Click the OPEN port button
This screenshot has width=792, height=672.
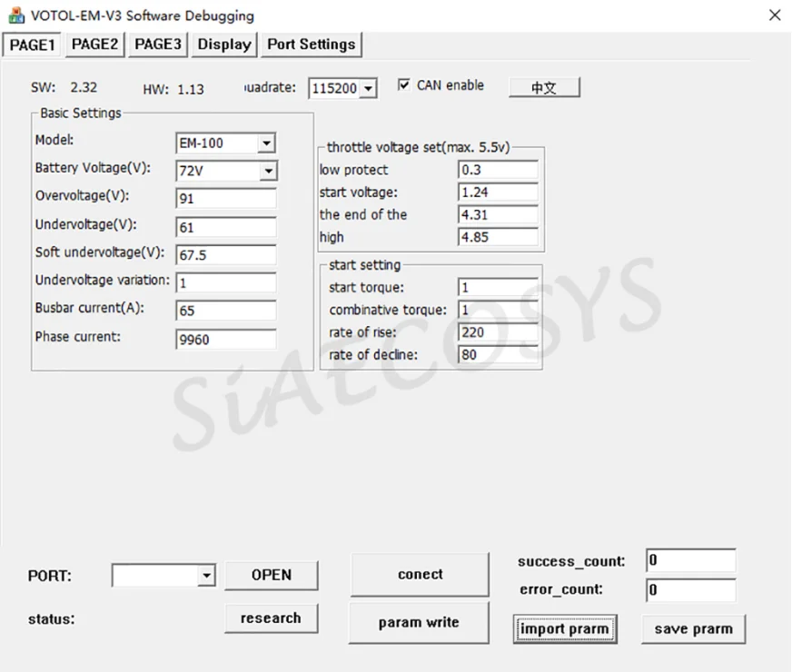(x=272, y=575)
